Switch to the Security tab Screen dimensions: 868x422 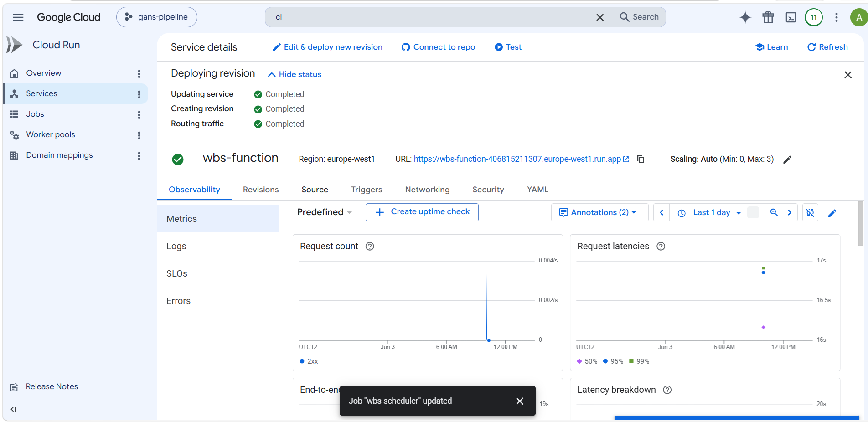pyautogui.click(x=488, y=190)
